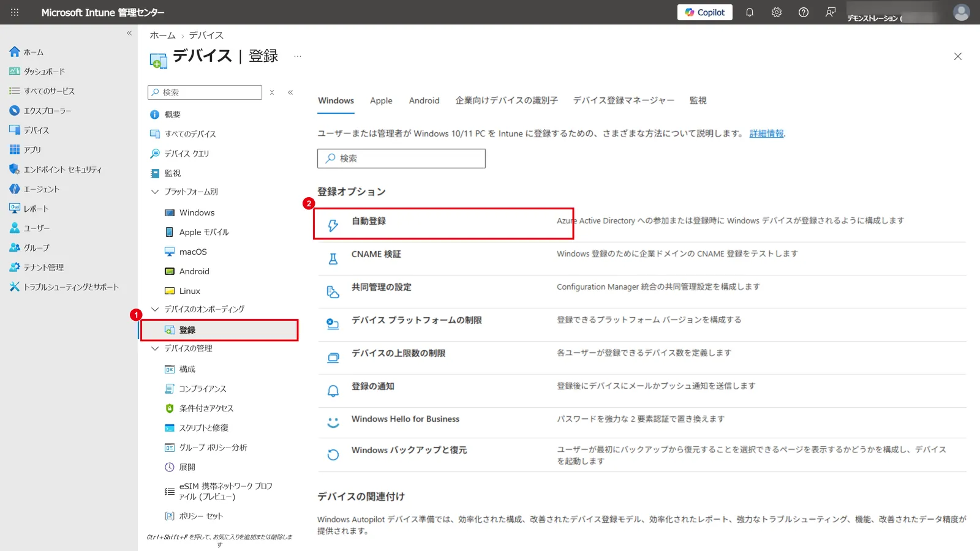Click the ホーム breadcrumb link
Screen dimensions: 980x551
(x=162, y=36)
